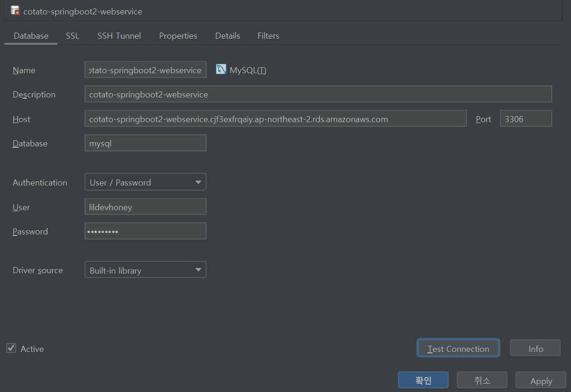The height and width of the screenshot is (392, 571).
Task: Open the Filters tab
Action: (268, 36)
